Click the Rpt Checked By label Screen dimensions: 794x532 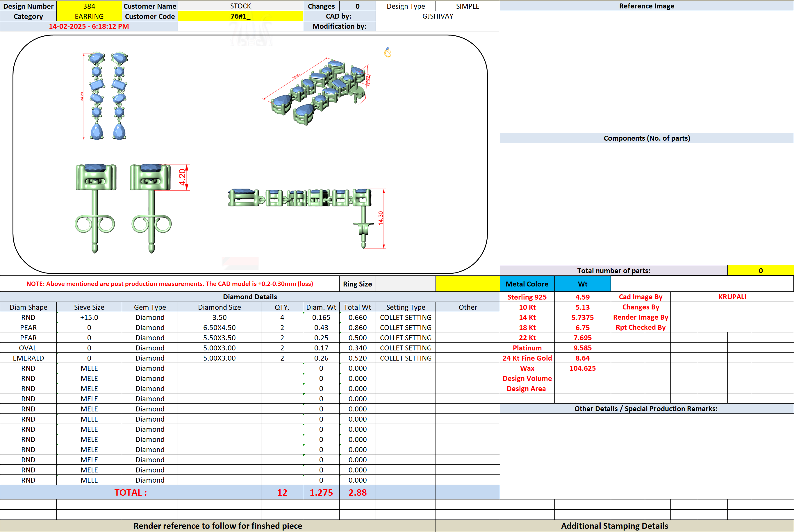click(x=640, y=327)
